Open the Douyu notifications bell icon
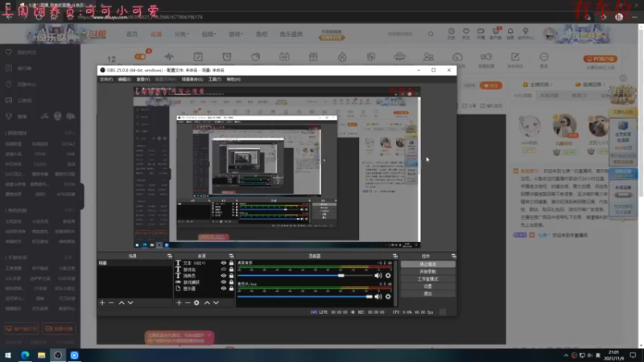Image resolution: width=644 pixels, height=362 pixels. point(510,31)
